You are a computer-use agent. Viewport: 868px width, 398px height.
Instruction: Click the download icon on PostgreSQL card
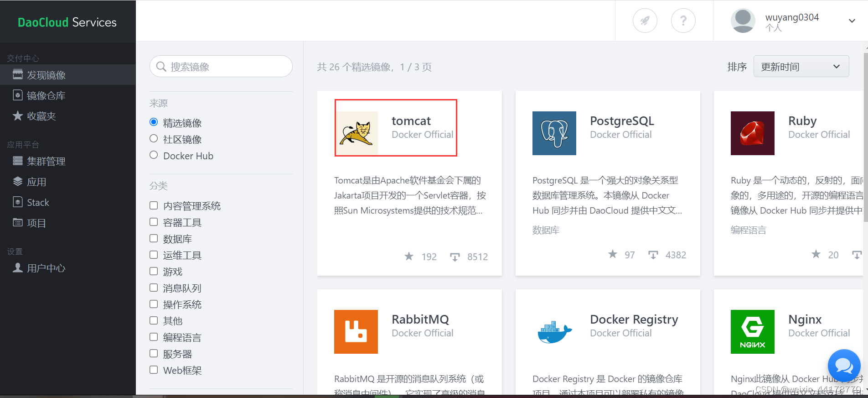(x=653, y=255)
